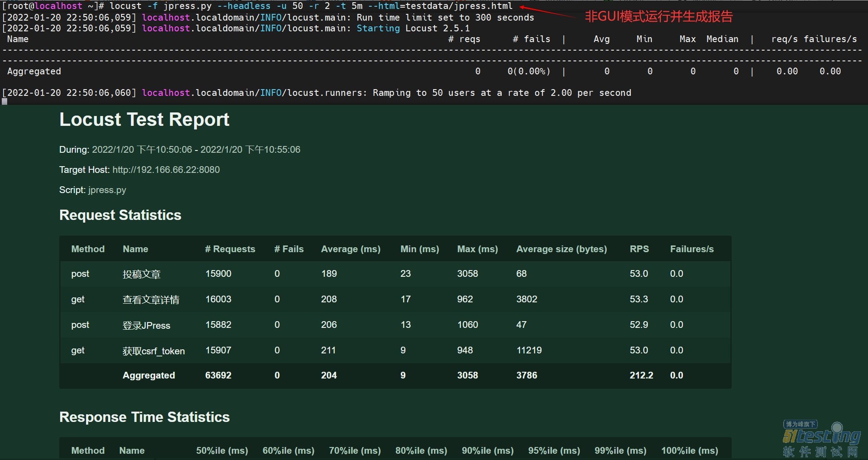This screenshot has height=460, width=868.
Task: Click the Starting Locust 2.5.1 log text
Action: click(x=413, y=28)
